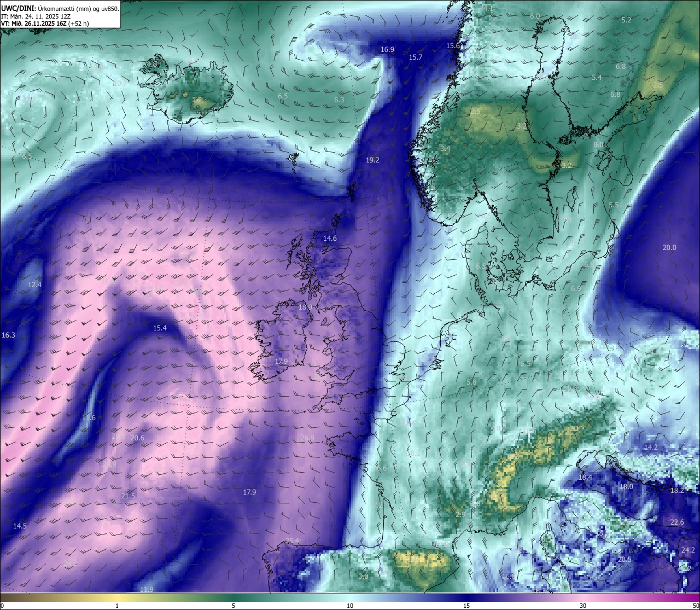The width and height of the screenshot is (700, 610).
Task: Click the 12.4 value over the Atlantic
Action: point(35,285)
